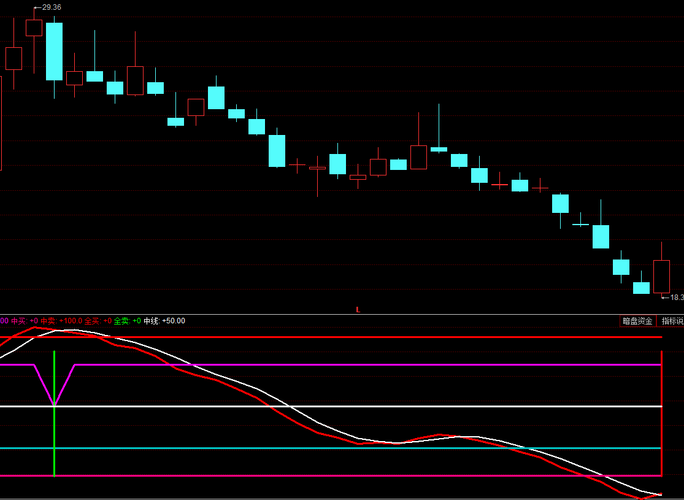Click the small red L marker below the candlestick chart
684x500 pixels.
pyautogui.click(x=358, y=310)
